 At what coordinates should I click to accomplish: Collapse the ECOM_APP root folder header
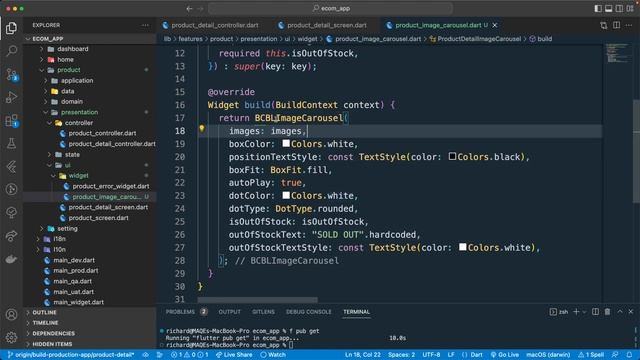click(90, 39)
